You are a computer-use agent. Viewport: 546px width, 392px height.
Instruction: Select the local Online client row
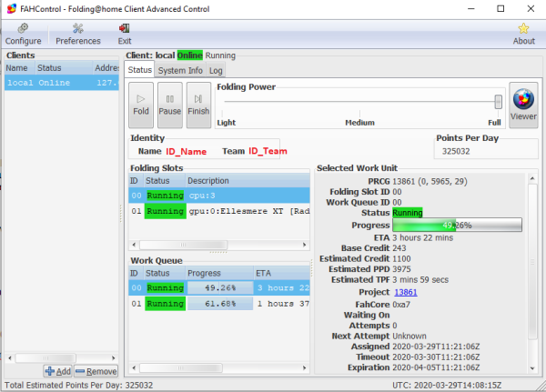[x=60, y=82]
